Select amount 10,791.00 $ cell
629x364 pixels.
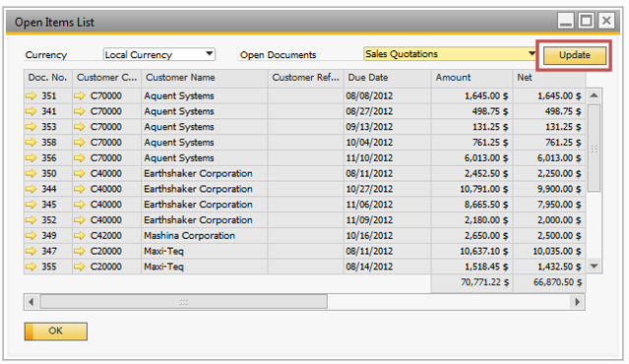[x=472, y=189]
